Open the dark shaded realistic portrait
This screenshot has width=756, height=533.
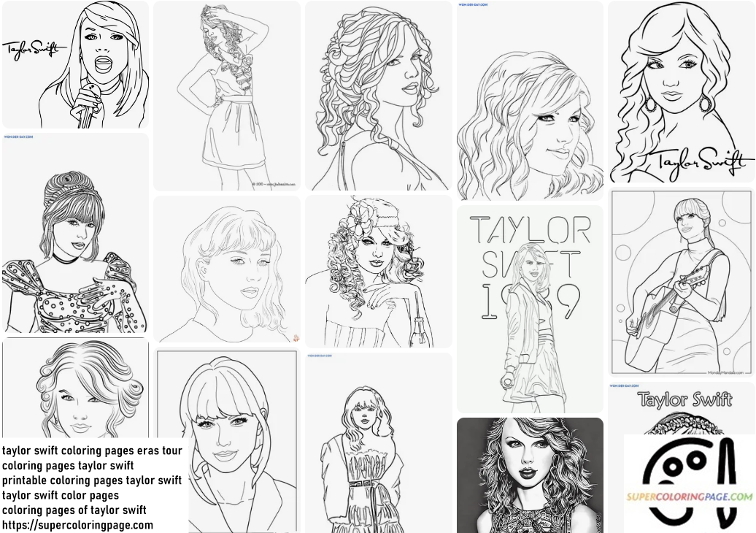(530, 475)
